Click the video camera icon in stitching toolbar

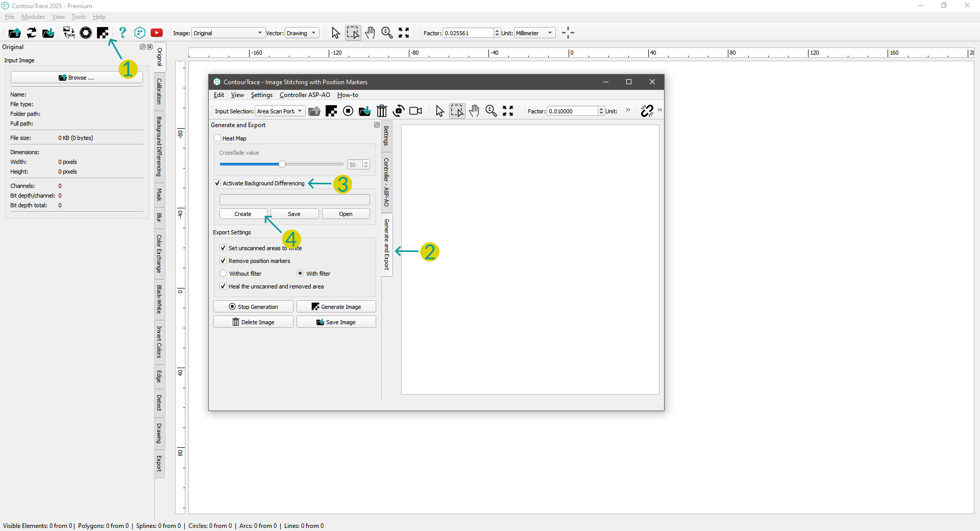415,111
